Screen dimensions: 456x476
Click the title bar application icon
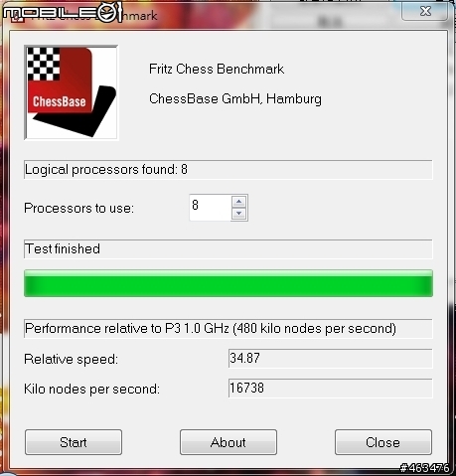[x=17, y=17]
